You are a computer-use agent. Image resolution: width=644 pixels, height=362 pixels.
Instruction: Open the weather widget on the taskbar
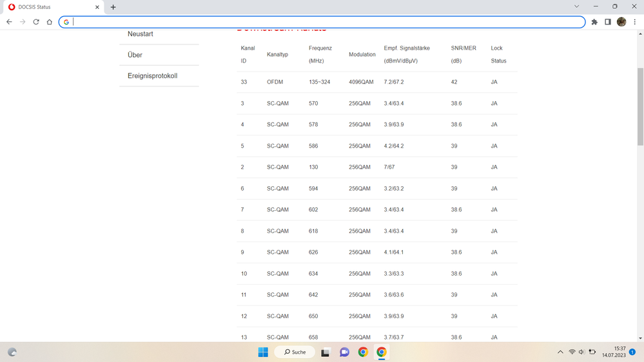tap(12, 352)
